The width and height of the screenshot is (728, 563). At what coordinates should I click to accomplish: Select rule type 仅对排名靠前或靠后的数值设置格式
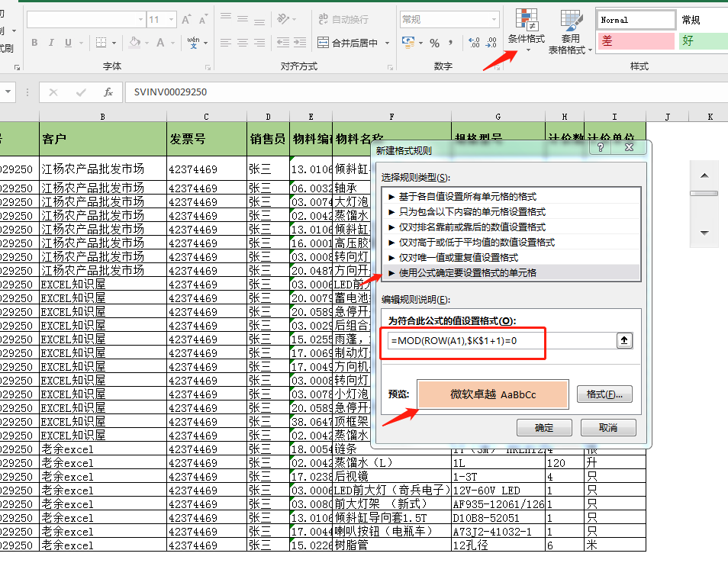[x=511, y=227]
